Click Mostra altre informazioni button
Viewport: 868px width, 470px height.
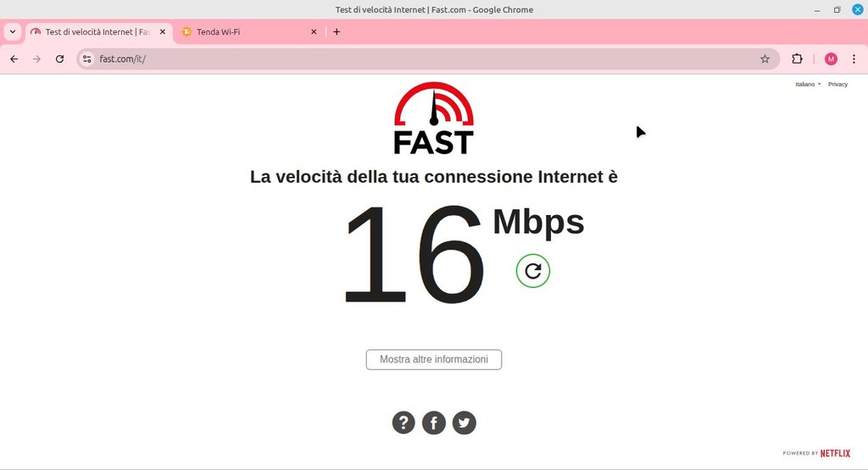pyautogui.click(x=434, y=359)
